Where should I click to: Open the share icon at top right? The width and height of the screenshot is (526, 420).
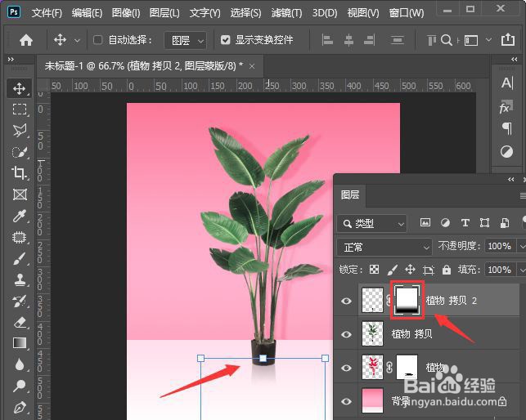507,39
